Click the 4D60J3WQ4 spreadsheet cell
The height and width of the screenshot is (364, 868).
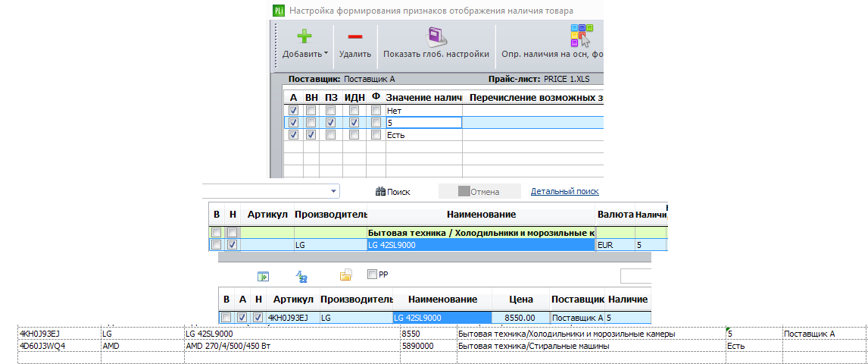[59, 346]
